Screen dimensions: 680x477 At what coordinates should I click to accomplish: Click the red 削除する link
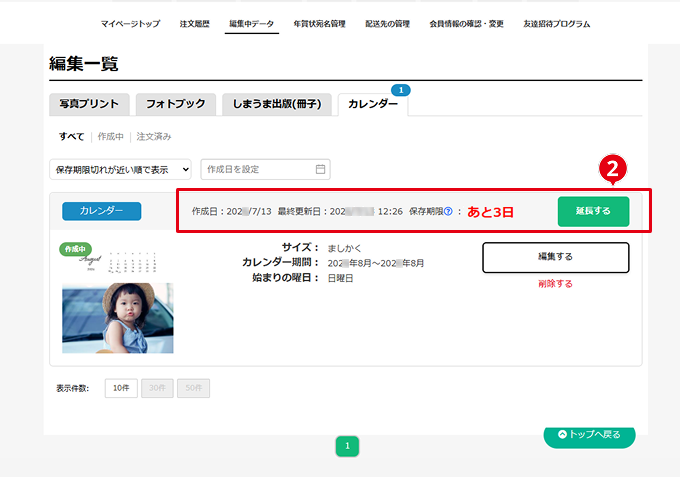click(556, 284)
